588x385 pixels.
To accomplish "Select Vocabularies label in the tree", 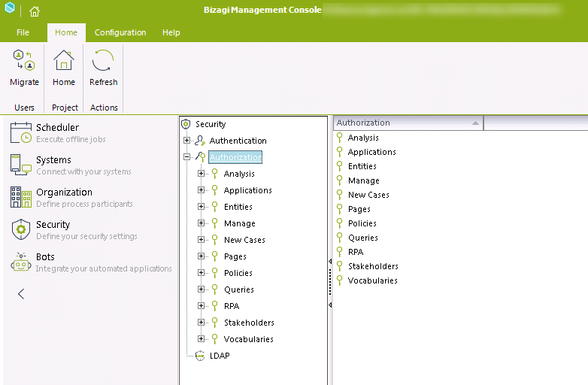I will (x=249, y=339).
